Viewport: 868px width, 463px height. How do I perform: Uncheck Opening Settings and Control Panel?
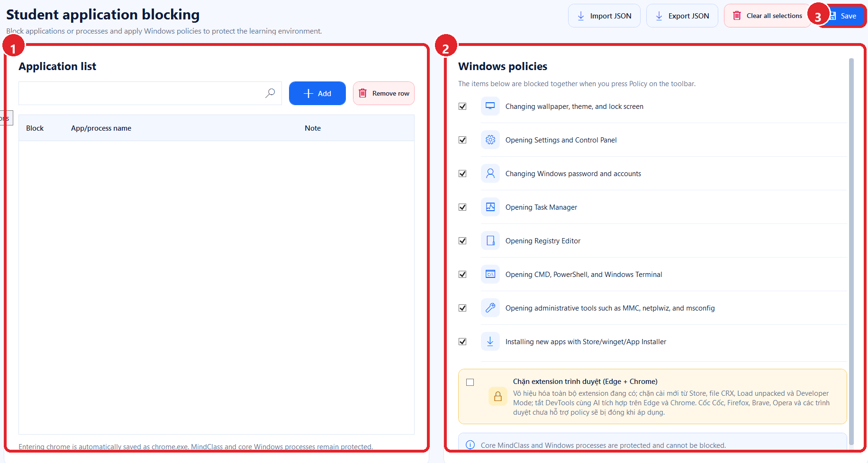pos(462,140)
